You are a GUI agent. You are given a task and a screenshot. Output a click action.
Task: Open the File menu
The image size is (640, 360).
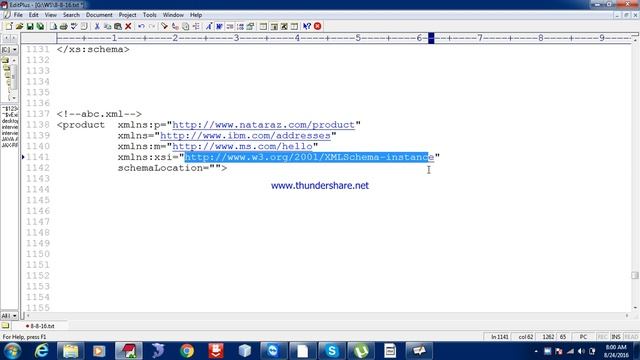(18, 15)
